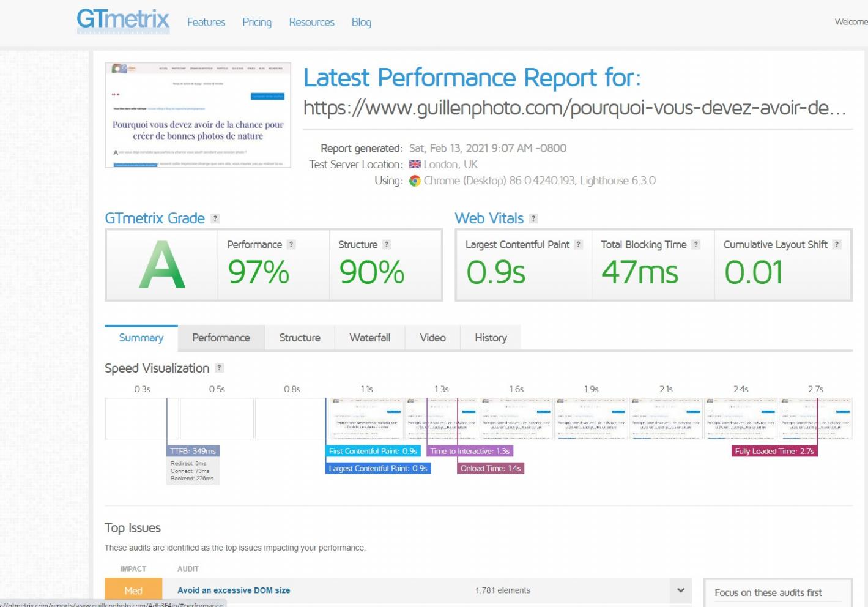Click the TTFB: 349ms marker
The width and height of the screenshot is (868, 607).
click(x=193, y=451)
